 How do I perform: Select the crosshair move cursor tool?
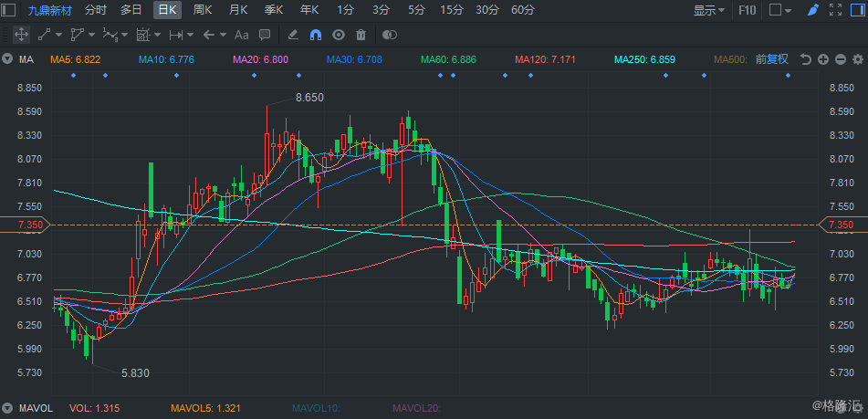pos(20,36)
